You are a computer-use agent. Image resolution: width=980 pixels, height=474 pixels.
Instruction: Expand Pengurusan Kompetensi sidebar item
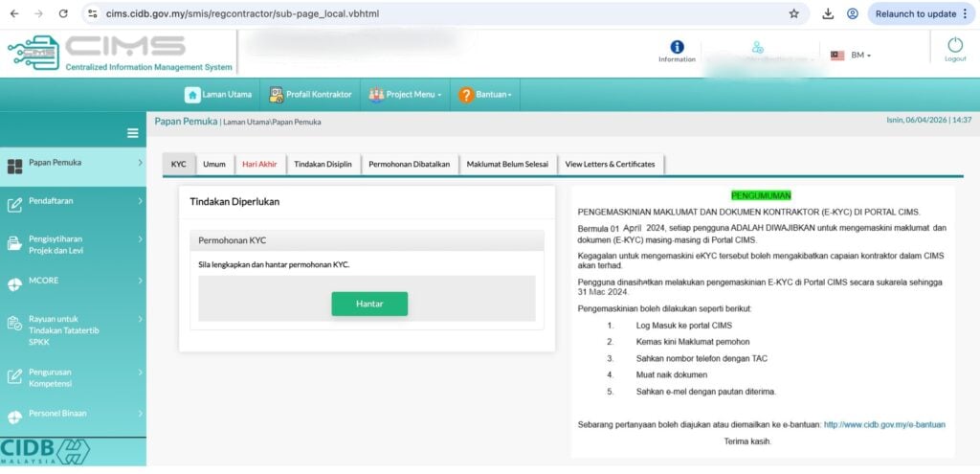(73, 377)
